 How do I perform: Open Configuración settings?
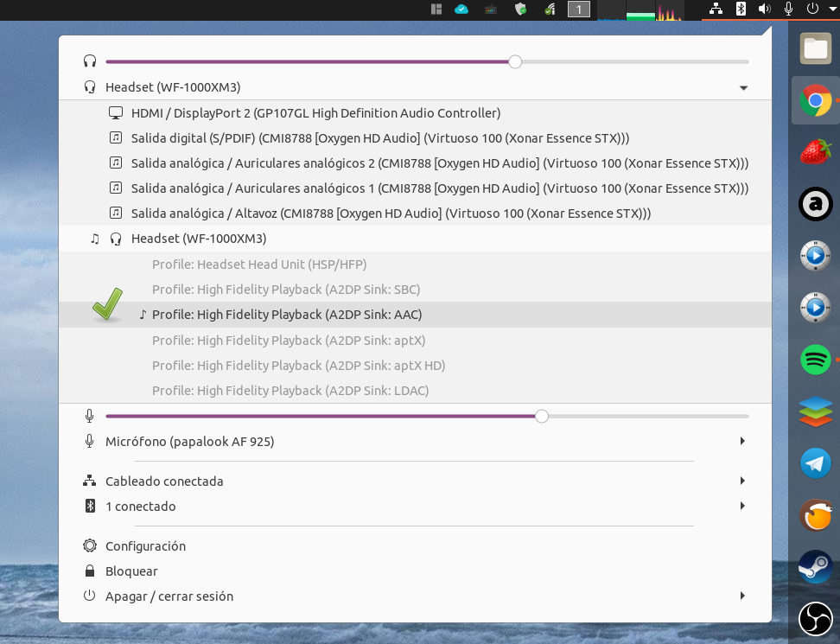click(x=415, y=546)
